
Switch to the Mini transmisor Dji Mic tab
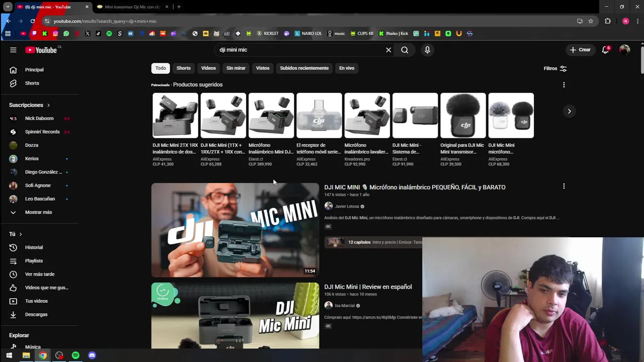click(132, 7)
